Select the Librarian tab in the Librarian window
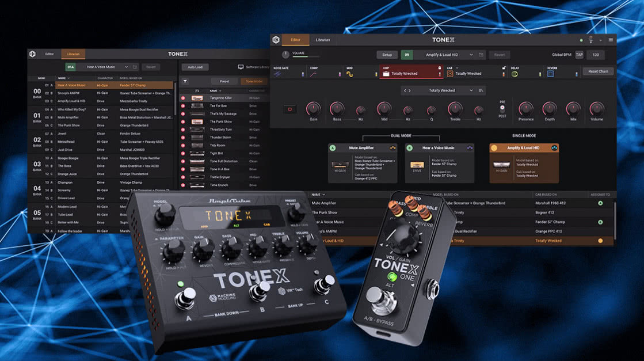This screenshot has width=644, height=361. click(73, 54)
